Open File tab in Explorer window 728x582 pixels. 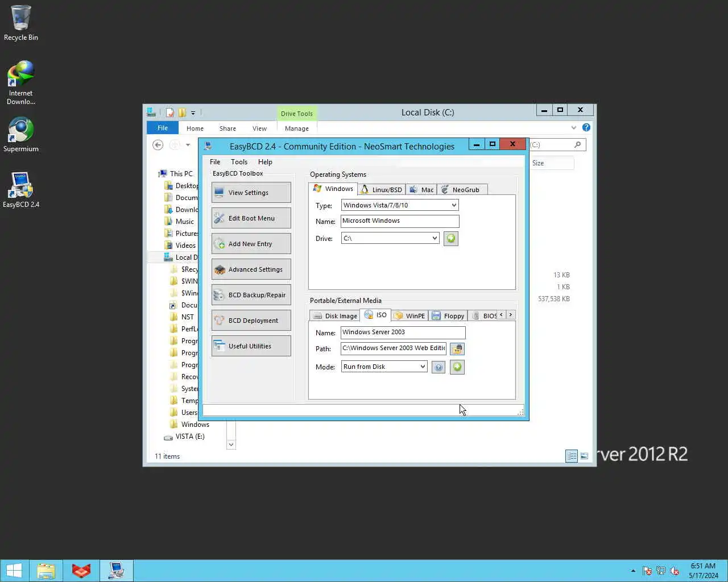click(163, 128)
